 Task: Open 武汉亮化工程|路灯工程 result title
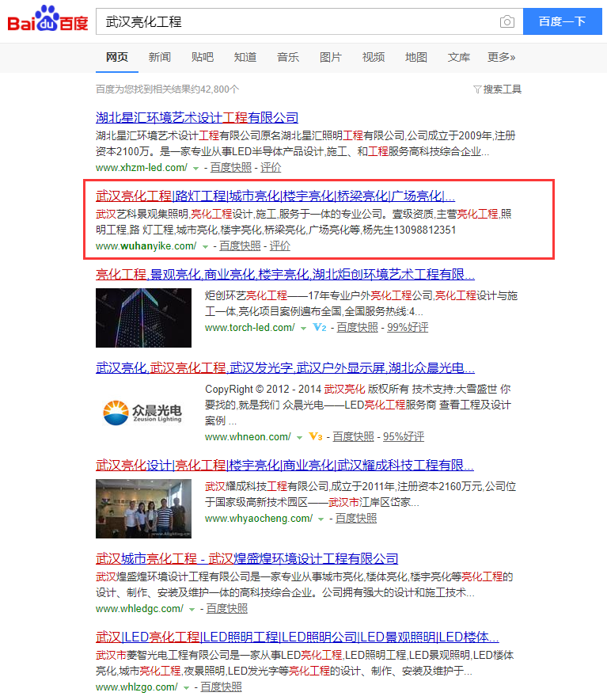tap(275, 196)
